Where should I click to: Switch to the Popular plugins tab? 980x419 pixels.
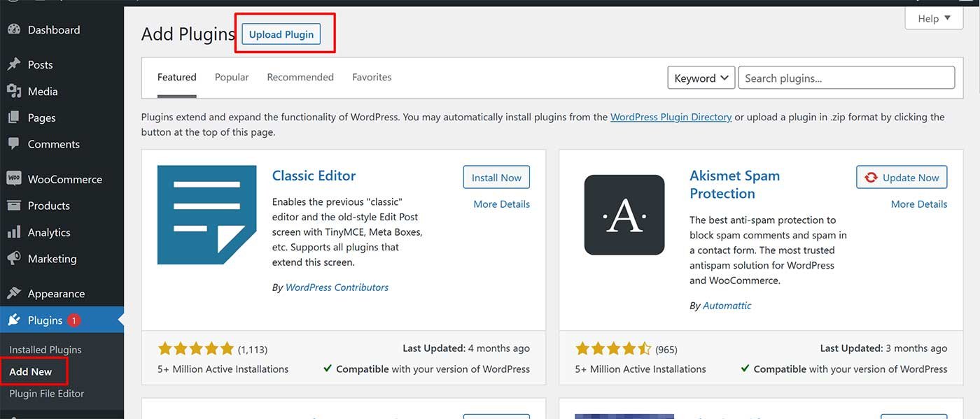pos(232,78)
